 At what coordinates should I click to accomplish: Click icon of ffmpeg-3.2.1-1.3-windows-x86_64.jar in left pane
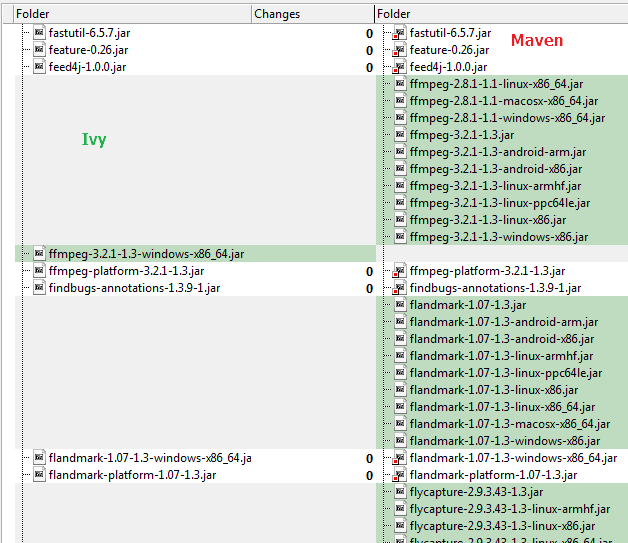[39, 253]
